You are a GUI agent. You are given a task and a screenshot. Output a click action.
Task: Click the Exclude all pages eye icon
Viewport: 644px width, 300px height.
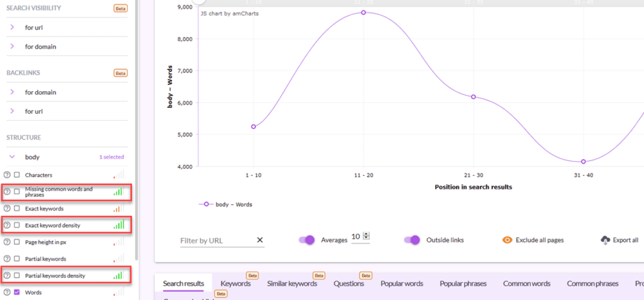(508, 240)
